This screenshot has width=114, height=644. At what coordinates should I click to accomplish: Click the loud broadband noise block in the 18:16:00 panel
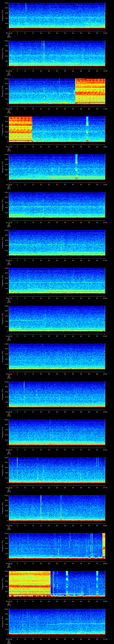(x=90, y=91)
